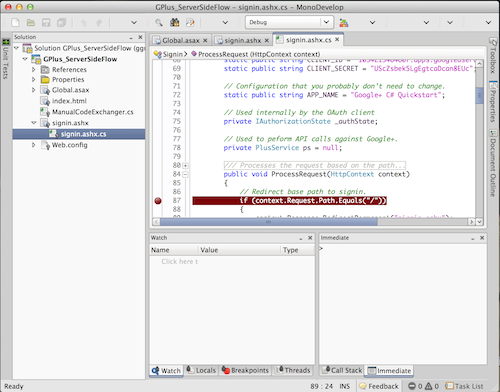Close the Immediate pad
Viewport: 500px width, 392px height.
(x=482, y=238)
